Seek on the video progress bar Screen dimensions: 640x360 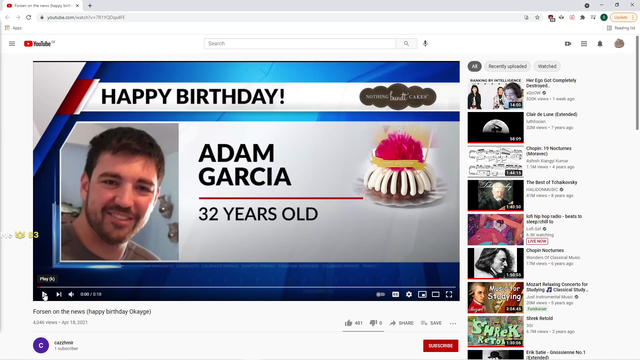click(x=246, y=287)
